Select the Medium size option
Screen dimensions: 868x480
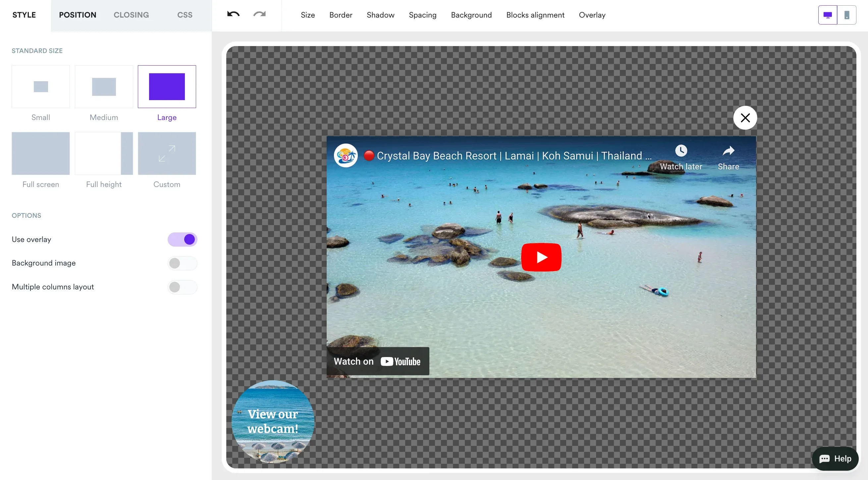coord(104,87)
